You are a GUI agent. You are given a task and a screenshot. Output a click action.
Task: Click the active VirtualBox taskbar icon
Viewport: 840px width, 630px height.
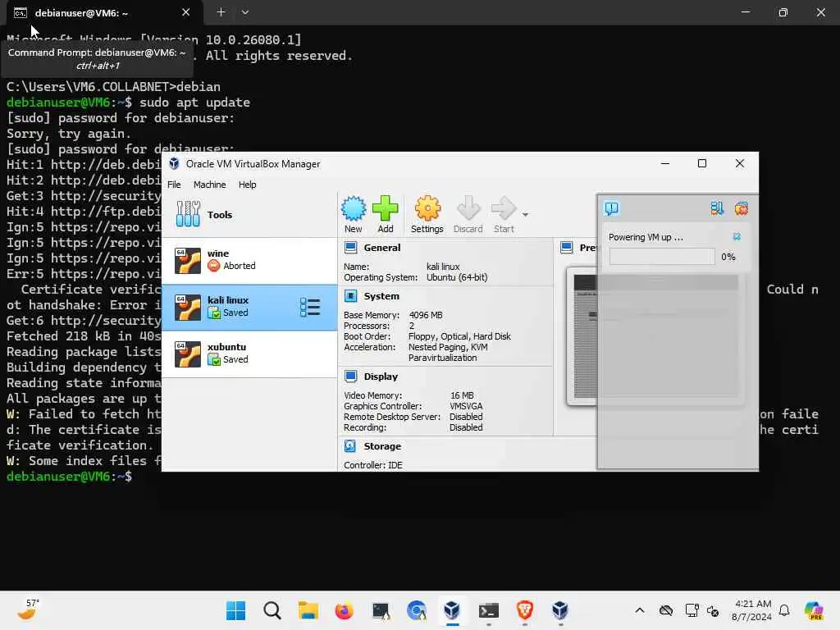pos(452,610)
